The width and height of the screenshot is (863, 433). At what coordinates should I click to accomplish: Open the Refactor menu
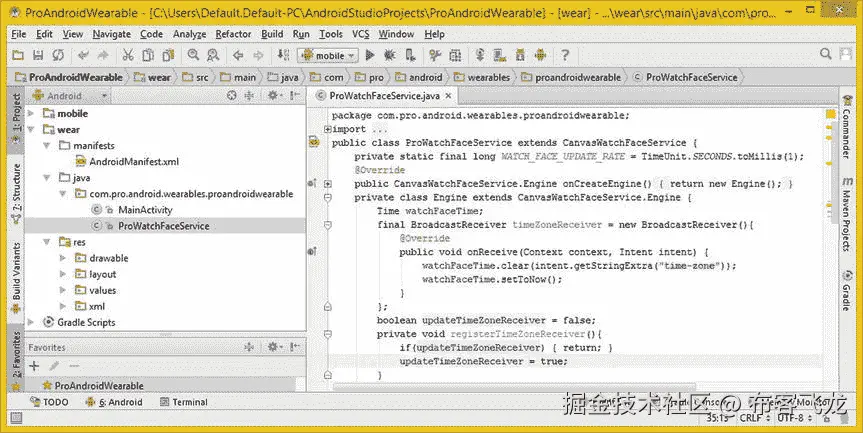tap(233, 34)
